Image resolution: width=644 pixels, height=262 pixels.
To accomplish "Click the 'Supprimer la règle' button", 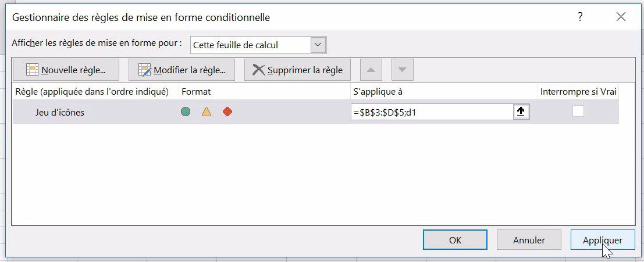I will (x=297, y=70).
